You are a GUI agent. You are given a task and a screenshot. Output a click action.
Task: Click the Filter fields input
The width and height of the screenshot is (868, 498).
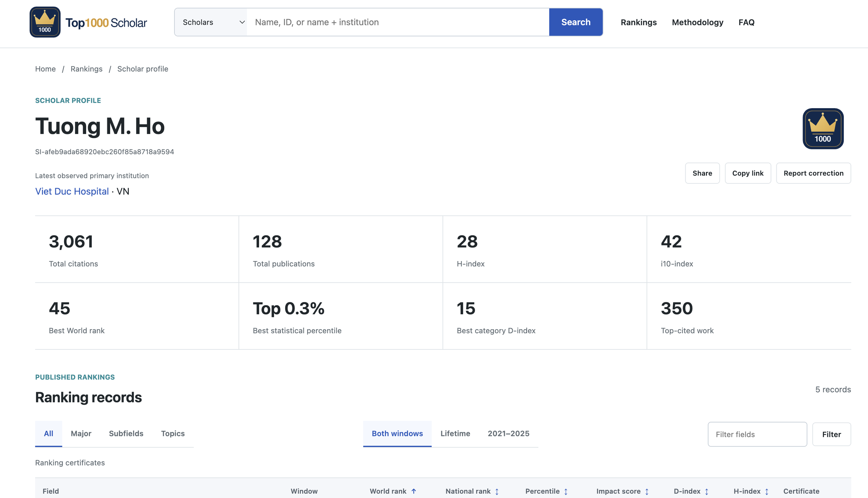757,434
